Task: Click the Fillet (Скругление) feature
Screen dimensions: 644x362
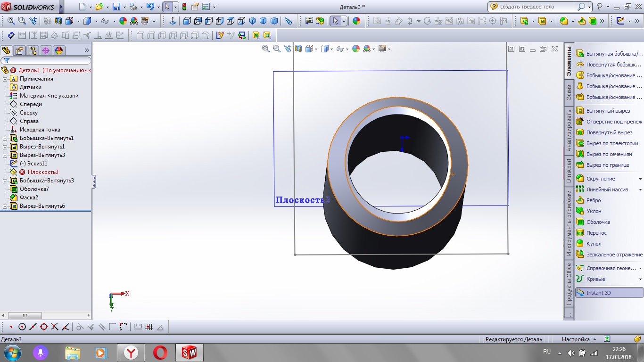Action: click(600, 179)
